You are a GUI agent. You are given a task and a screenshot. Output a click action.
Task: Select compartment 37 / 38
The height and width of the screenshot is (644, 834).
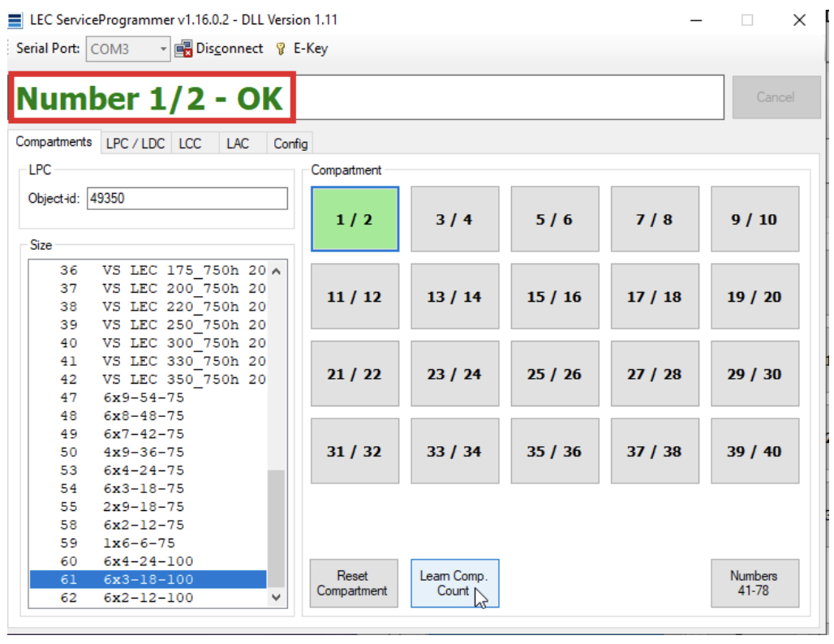click(x=655, y=451)
